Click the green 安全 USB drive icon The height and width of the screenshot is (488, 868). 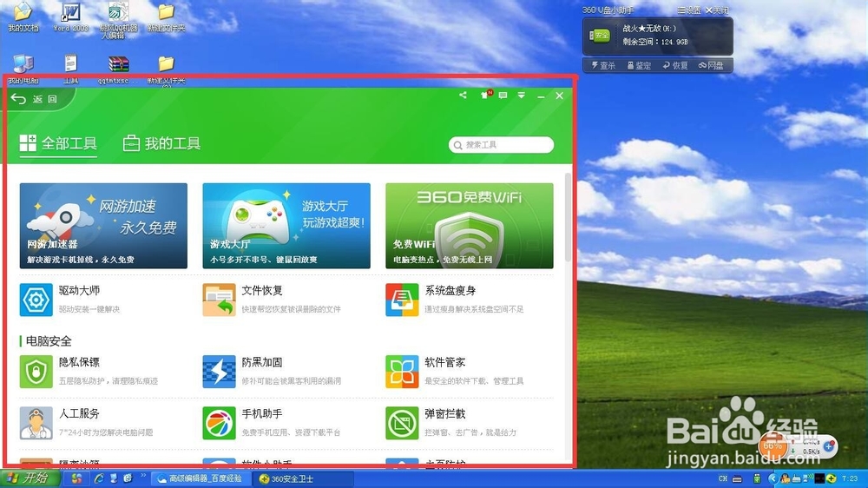pos(600,36)
